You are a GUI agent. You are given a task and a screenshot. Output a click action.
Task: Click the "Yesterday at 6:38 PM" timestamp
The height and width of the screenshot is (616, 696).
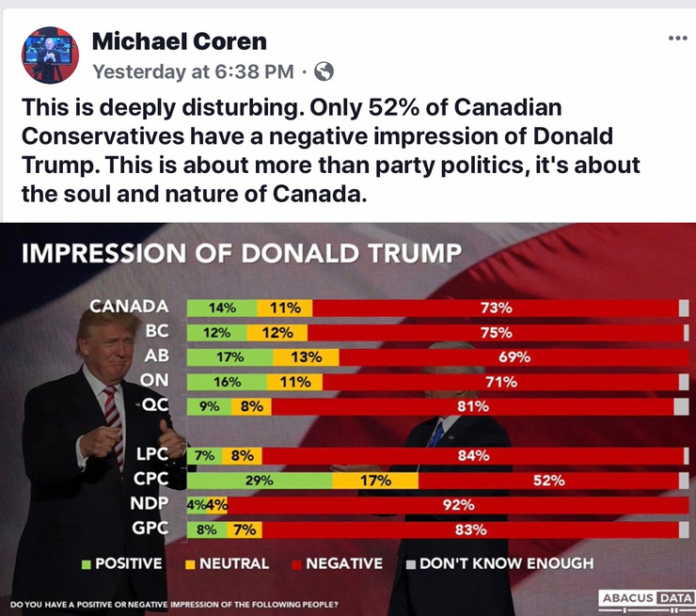pyautogui.click(x=193, y=71)
